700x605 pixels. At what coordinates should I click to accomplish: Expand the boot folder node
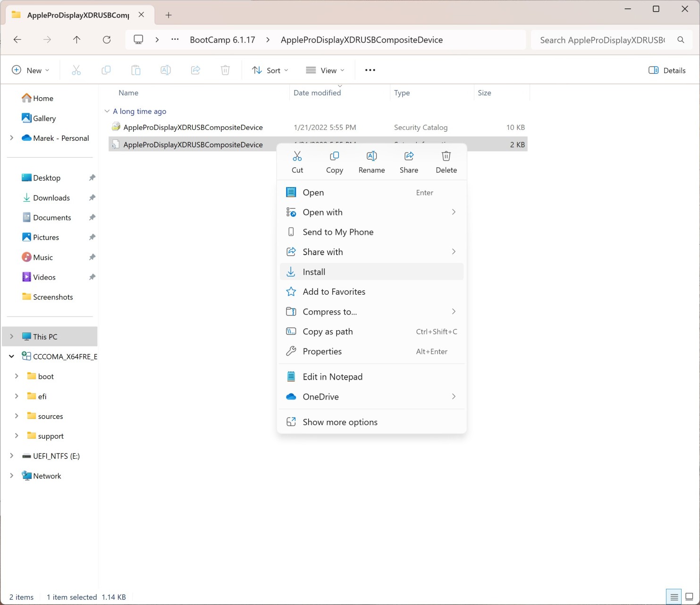(17, 376)
